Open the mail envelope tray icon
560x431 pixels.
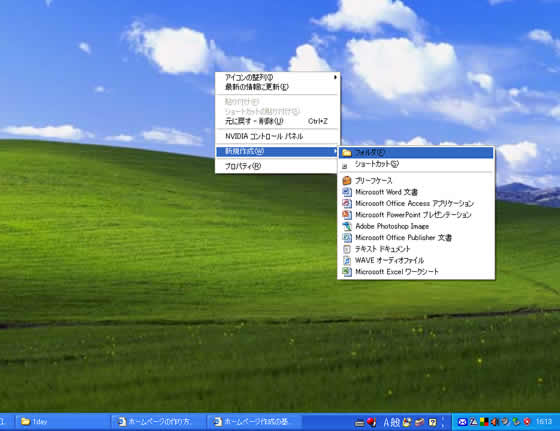[x=462, y=422]
